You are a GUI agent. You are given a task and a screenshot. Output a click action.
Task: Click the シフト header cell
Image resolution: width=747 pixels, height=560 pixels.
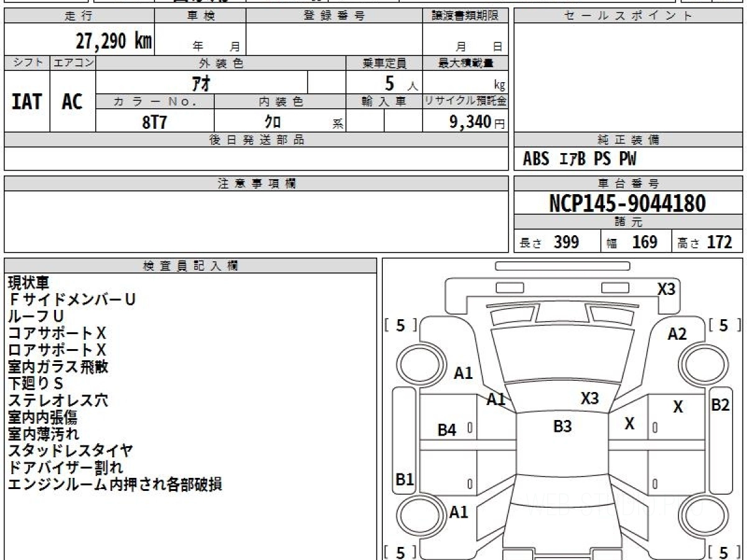(27, 63)
